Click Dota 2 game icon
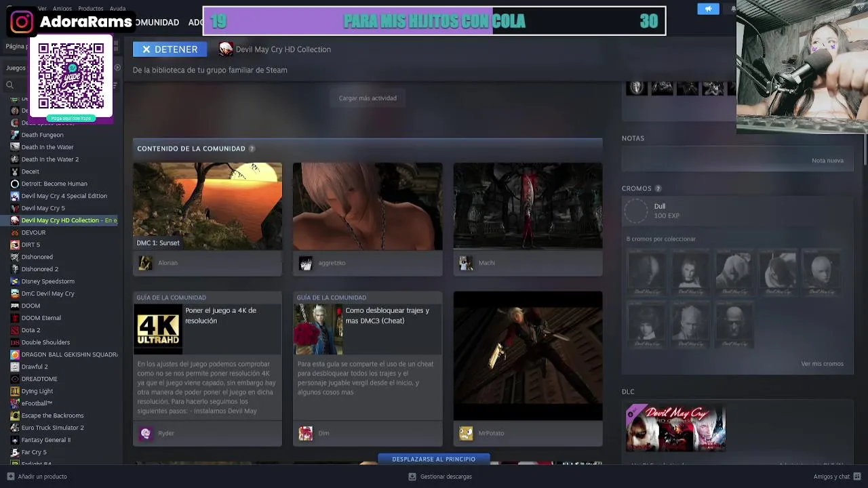 click(x=15, y=330)
